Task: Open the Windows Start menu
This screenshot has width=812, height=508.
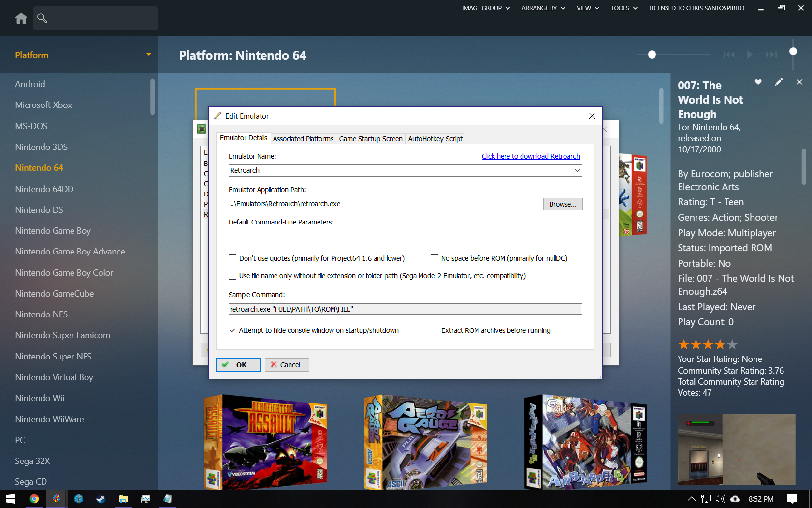Action: pos(11,499)
